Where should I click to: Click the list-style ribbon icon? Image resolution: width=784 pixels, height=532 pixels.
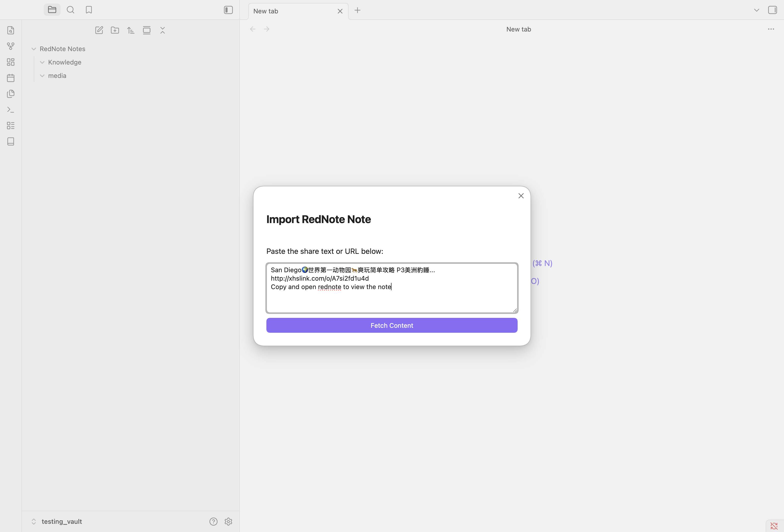(11, 125)
